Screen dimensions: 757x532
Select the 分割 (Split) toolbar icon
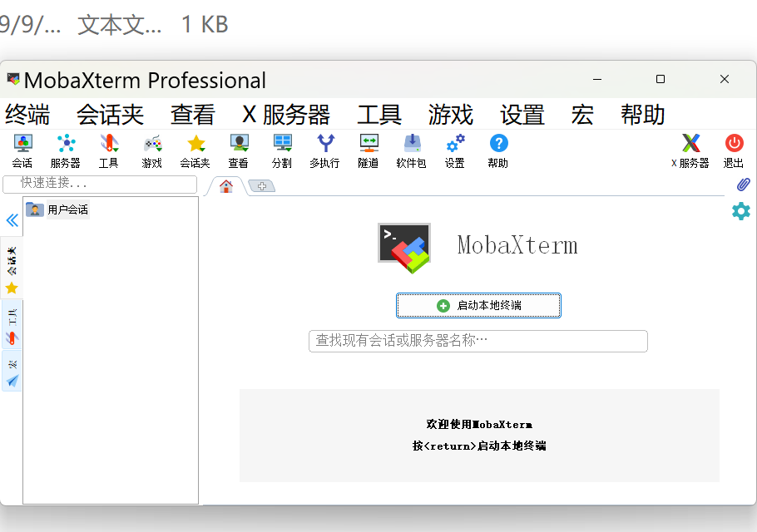coord(282,151)
